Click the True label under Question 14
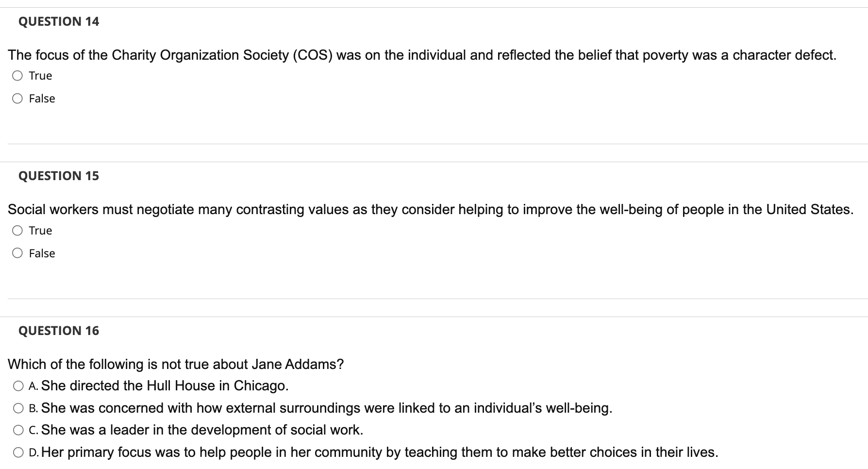 [x=40, y=75]
